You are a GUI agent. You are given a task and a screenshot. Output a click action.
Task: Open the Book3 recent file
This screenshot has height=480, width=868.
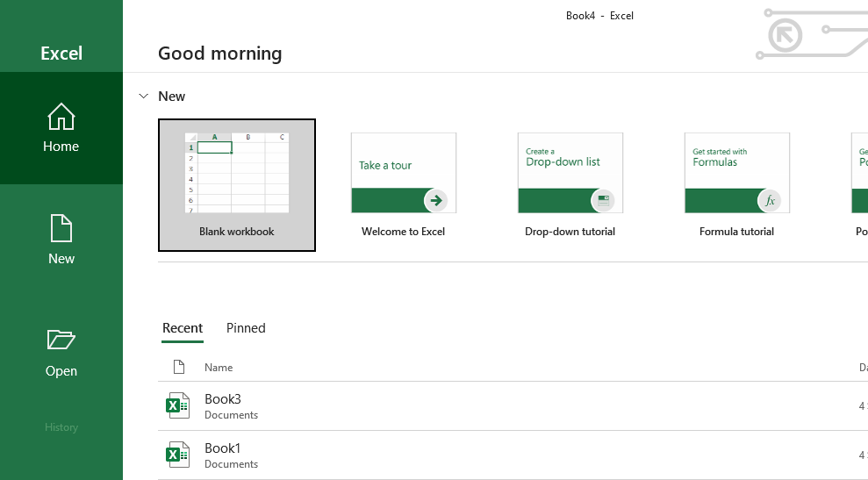click(x=223, y=399)
